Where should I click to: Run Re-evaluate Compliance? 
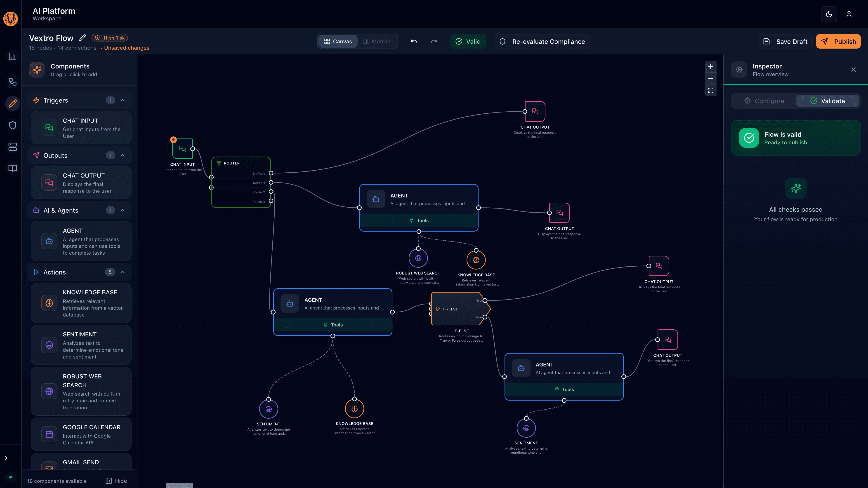click(x=542, y=41)
